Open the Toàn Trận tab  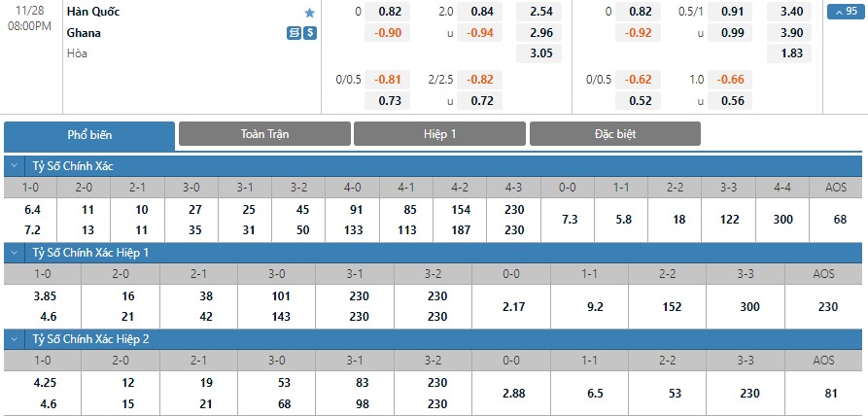pyautogui.click(x=264, y=134)
